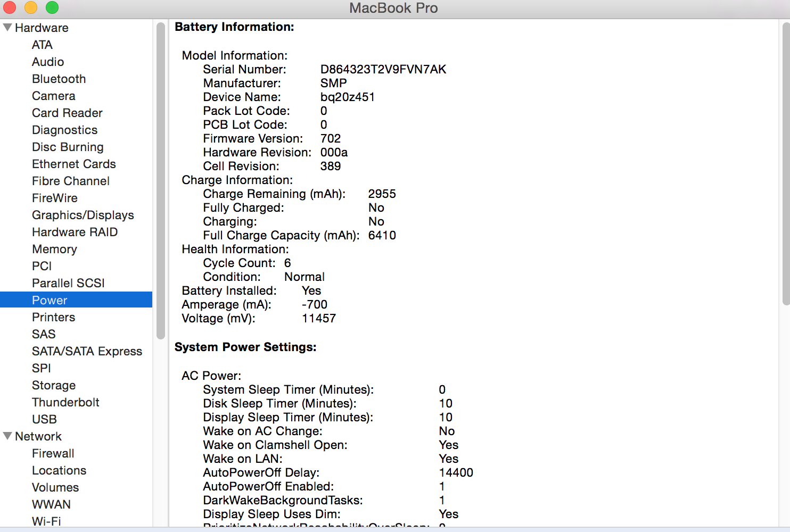The height and width of the screenshot is (532, 790).
Task: Click the details pane vertical scrollbar
Action: click(786, 164)
